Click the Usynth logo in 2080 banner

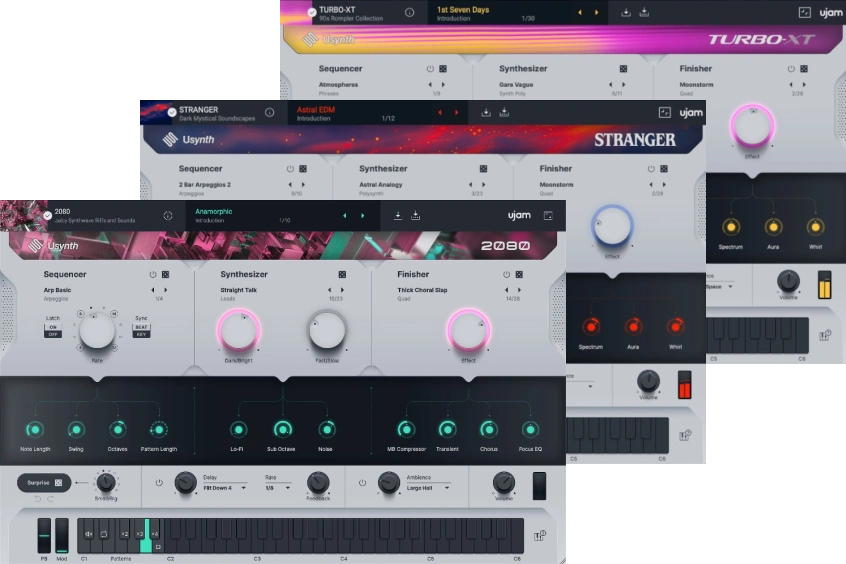click(53, 246)
